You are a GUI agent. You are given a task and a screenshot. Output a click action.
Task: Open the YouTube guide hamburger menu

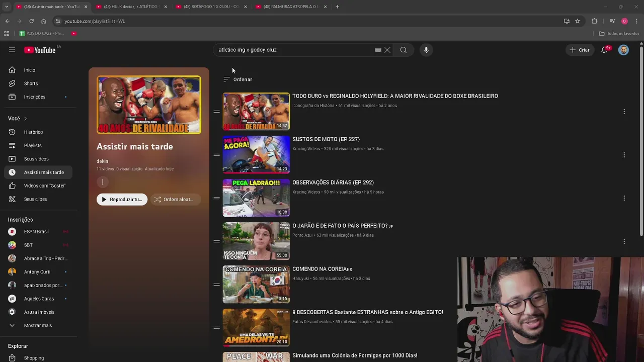point(12,50)
